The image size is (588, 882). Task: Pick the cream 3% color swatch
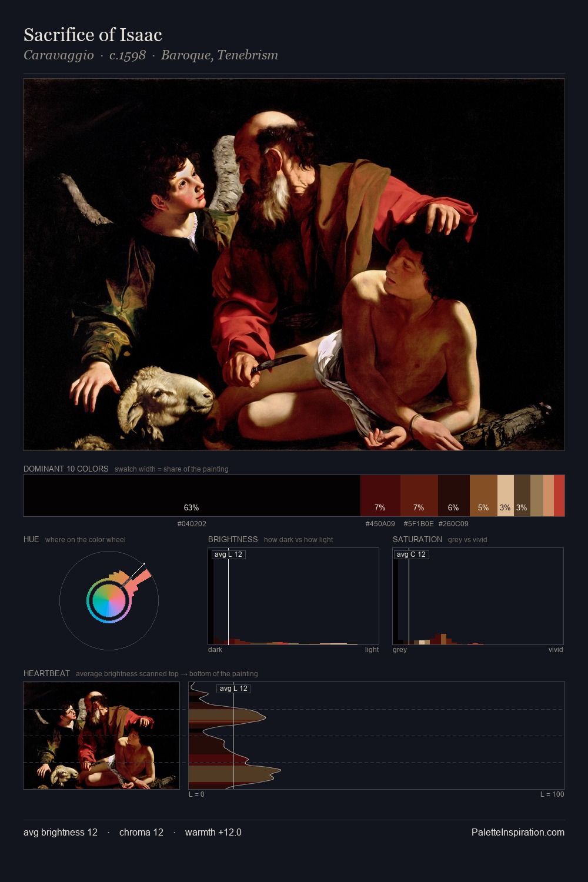click(x=506, y=496)
